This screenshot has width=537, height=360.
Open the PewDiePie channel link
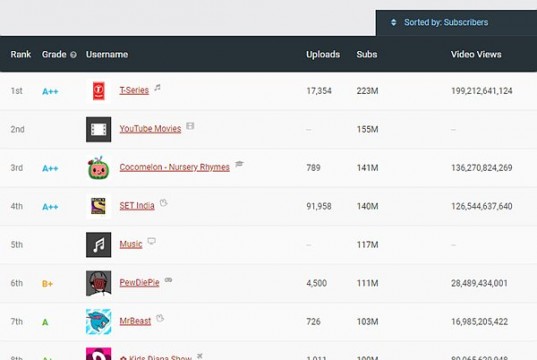tap(139, 283)
